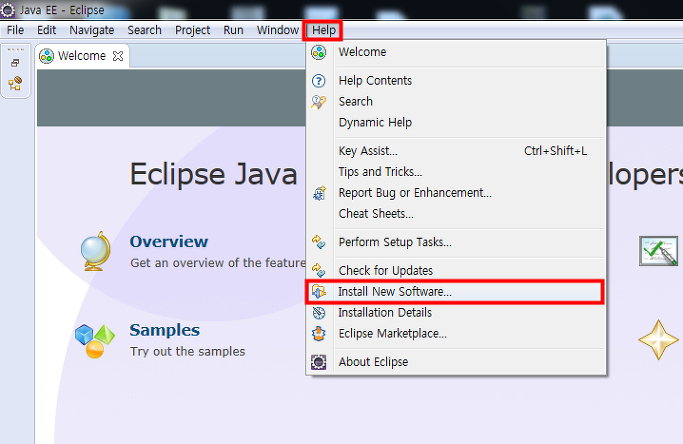Image resolution: width=683 pixels, height=444 pixels.
Task: Click the Installation Details icon
Action: (x=318, y=312)
